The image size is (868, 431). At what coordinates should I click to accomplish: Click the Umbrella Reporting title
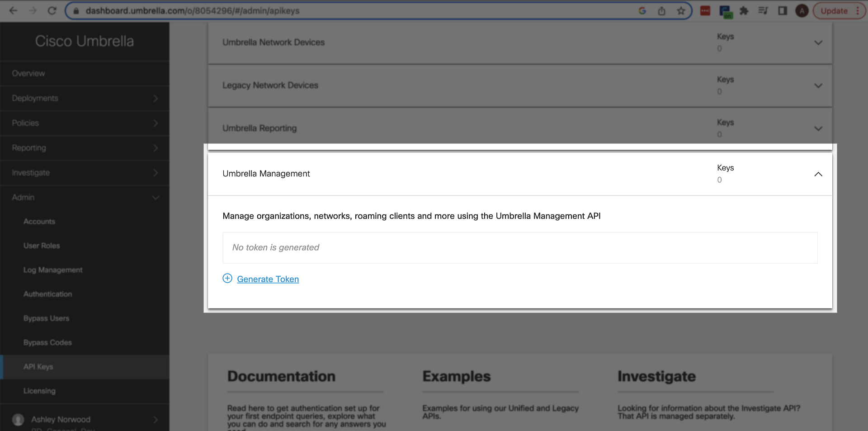(x=259, y=128)
